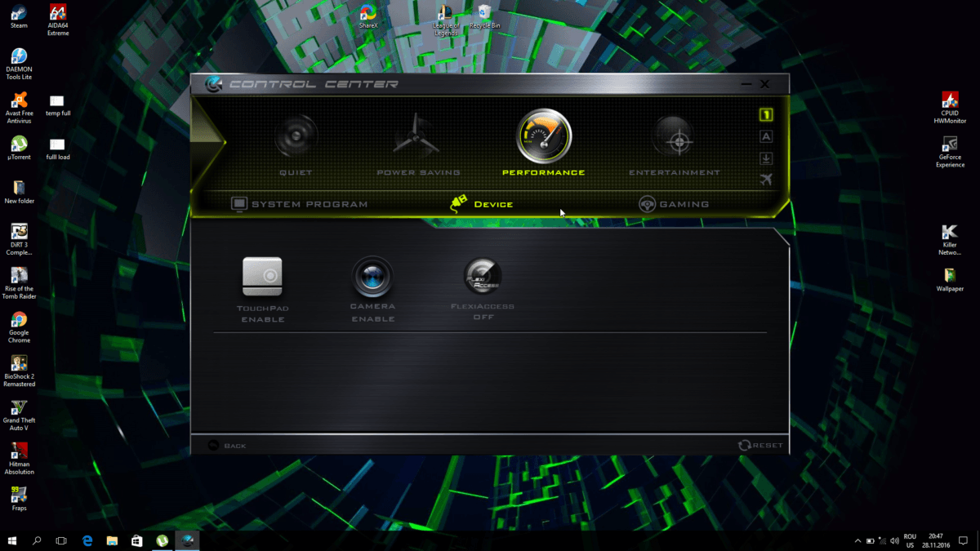
Task: Open the Wi-Fi network tray icon
Action: click(883, 540)
